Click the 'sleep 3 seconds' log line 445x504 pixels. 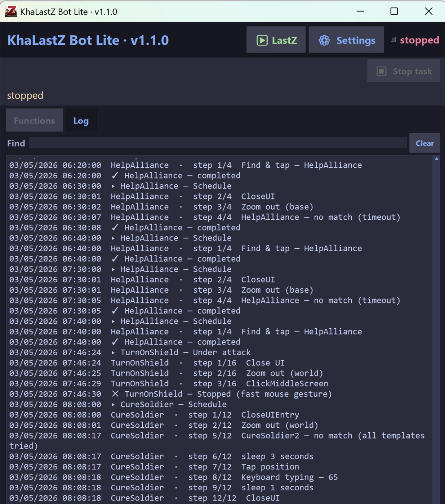[x=161, y=456]
